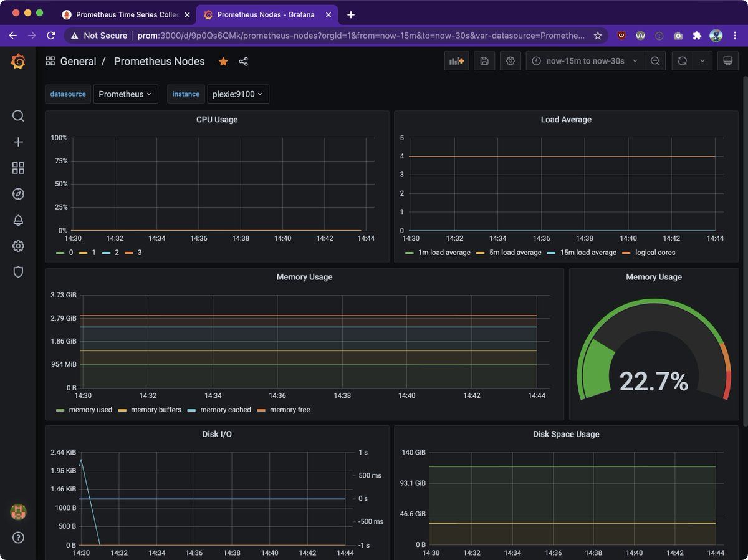Click the Prometheus Nodes dashboard title
Screen dimensions: 748x560
point(159,61)
